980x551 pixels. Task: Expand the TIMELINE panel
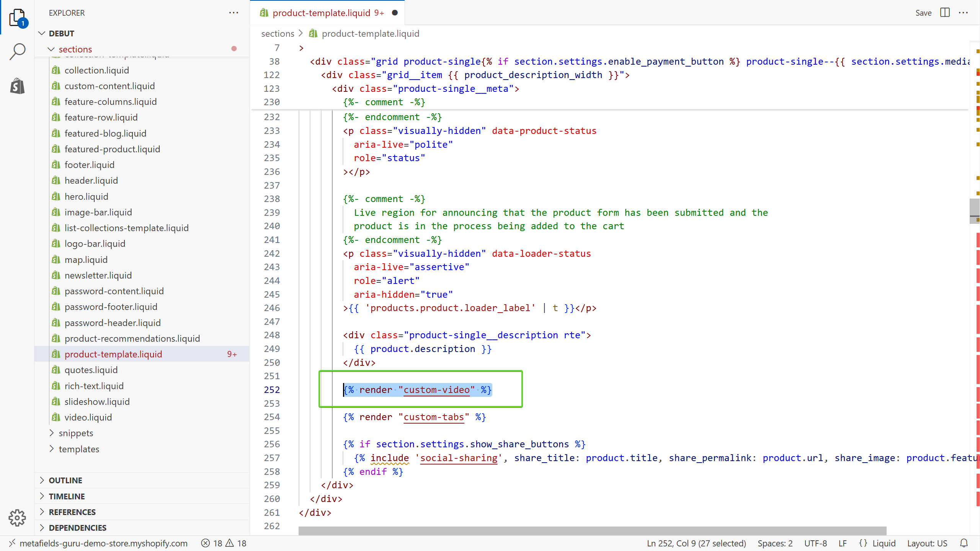[67, 496]
